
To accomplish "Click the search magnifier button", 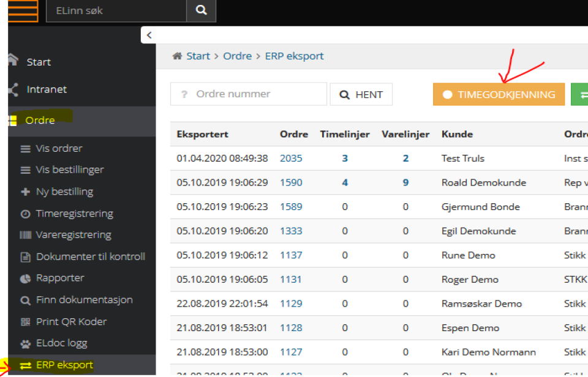I will [x=202, y=10].
